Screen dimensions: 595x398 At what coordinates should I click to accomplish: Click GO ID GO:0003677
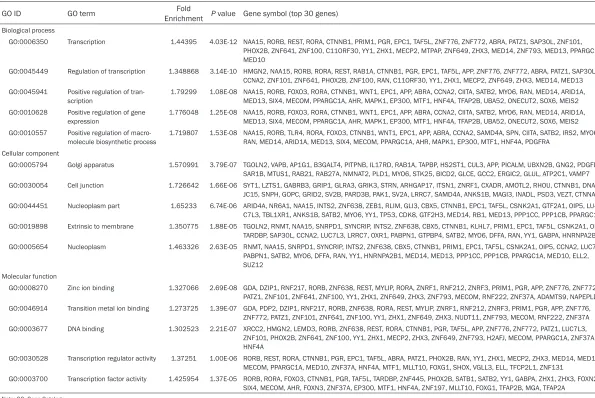coord(28,329)
